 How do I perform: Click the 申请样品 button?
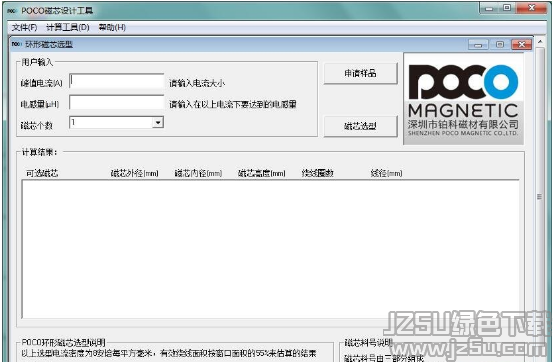[x=360, y=73]
